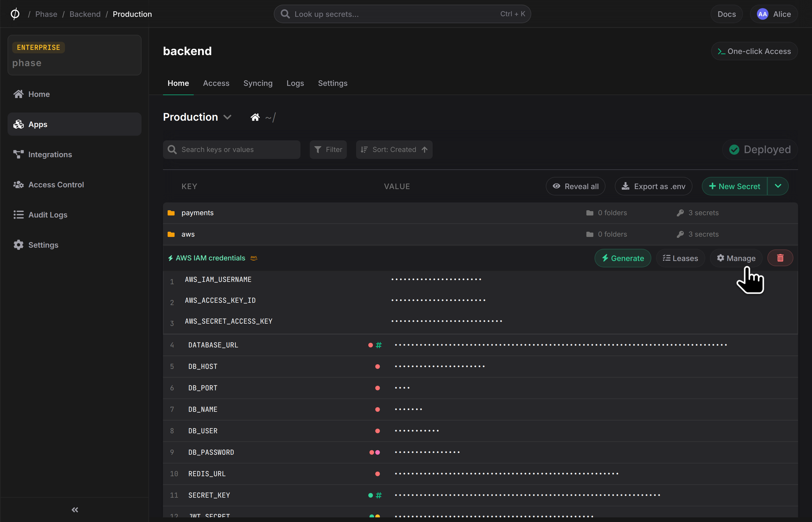
Task: Focus the Look up secrets search bar
Action: [x=402, y=14]
